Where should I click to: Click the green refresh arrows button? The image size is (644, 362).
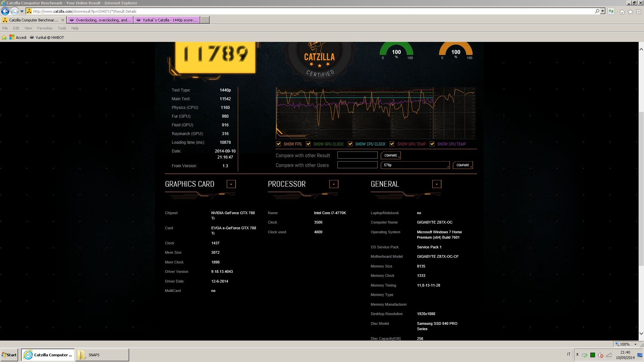click(x=611, y=11)
